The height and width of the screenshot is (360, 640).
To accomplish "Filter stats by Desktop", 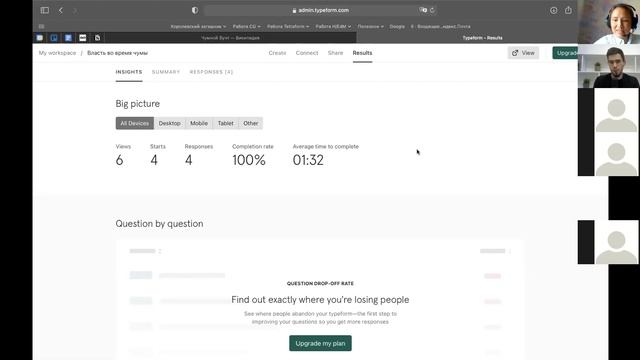I will [169, 123].
